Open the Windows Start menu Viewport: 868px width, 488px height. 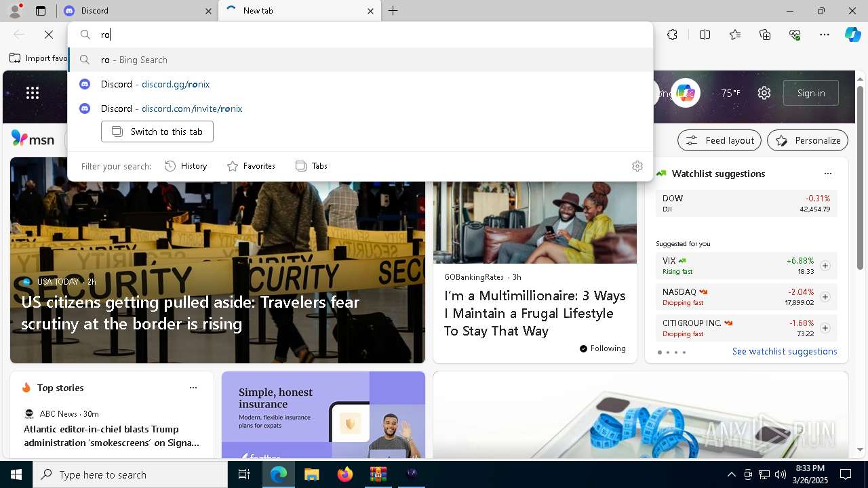[16, 474]
